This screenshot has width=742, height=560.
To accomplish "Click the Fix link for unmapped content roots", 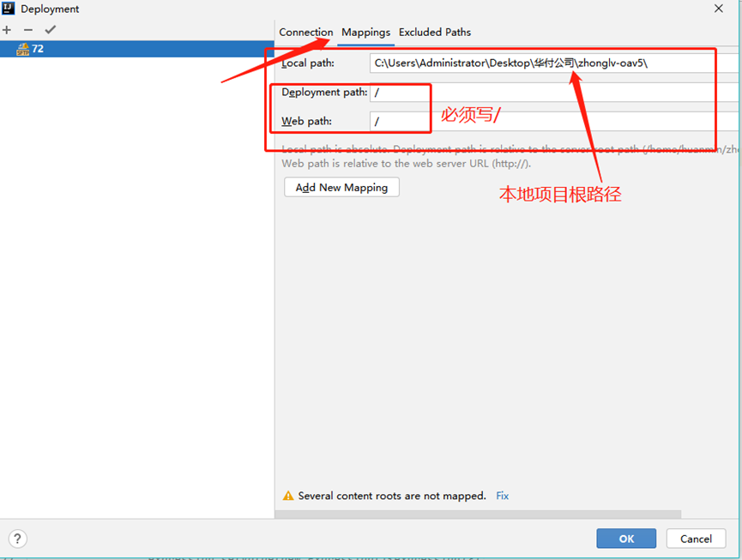I will tap(502, 496).
